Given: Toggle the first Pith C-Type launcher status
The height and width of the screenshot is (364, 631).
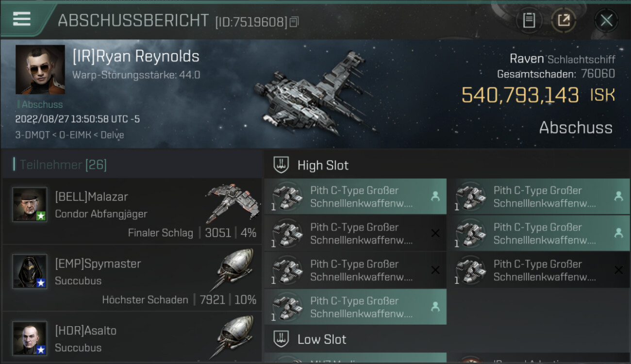Looking at the screenshot, I should [x=435, y=196].
